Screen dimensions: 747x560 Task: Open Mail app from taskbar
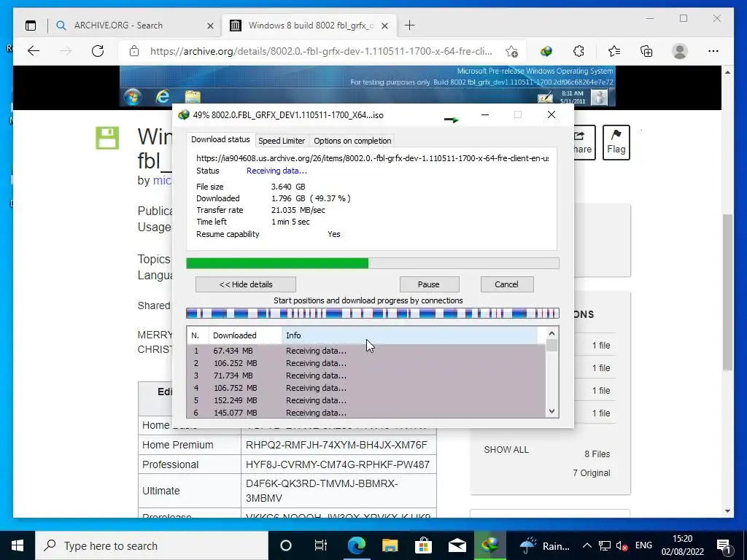[457, 545]
